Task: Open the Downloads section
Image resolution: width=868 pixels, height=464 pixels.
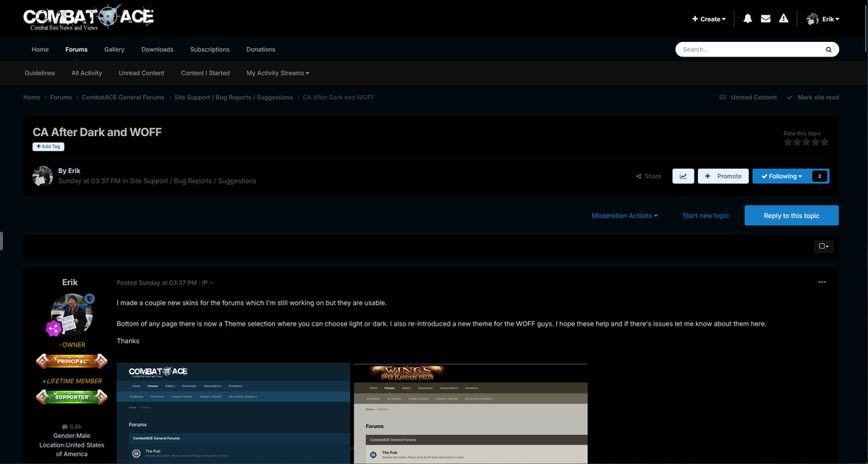Action: coord(157,49)
